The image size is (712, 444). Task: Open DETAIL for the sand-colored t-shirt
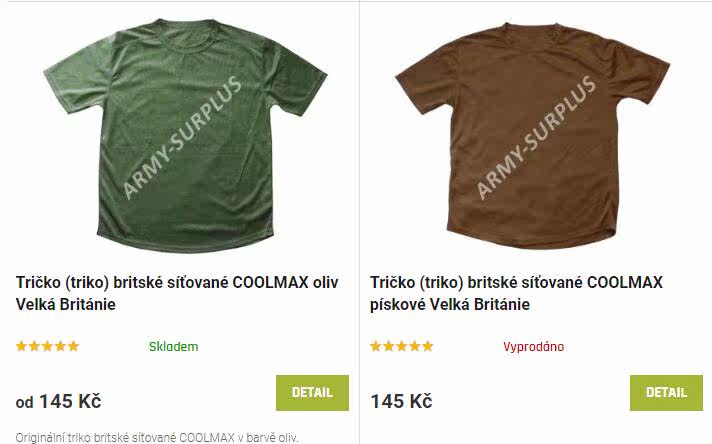pyautogui.click(x=666, y=393)
